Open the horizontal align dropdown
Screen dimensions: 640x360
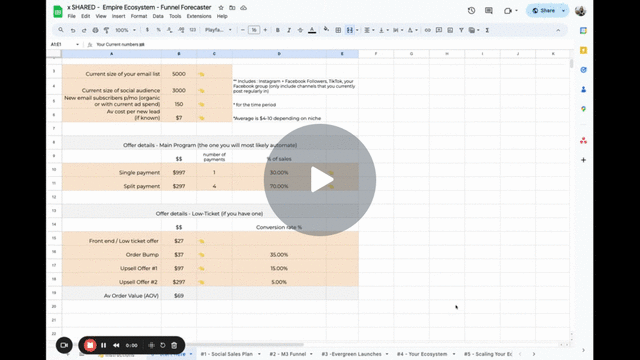(x=369, y=30)
